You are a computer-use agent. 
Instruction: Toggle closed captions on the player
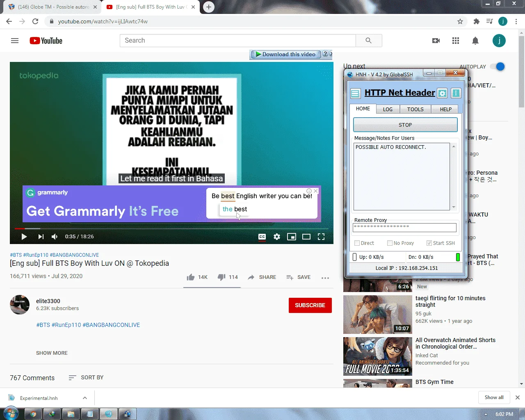point(262,237)
